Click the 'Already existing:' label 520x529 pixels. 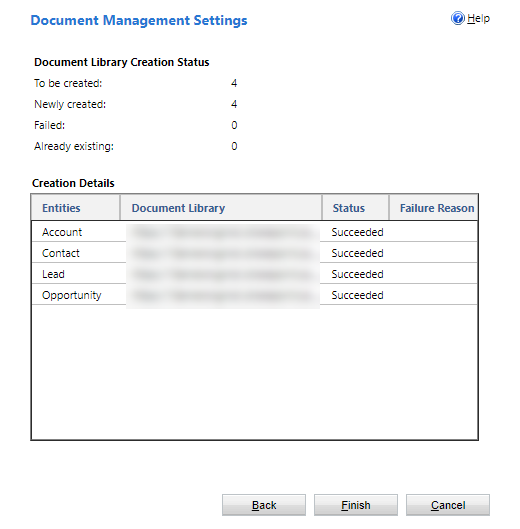point(74,146)
